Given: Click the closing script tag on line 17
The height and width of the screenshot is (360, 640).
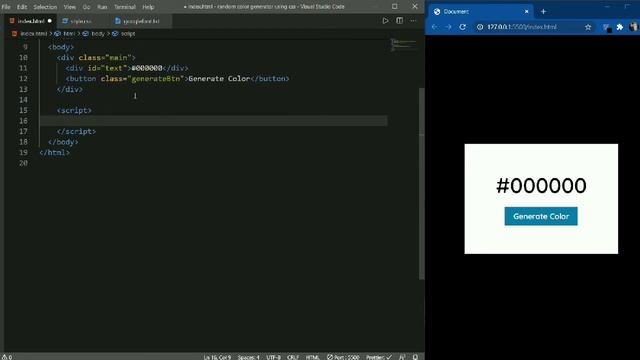Looking at the screenshot, I should coord(77,131).
